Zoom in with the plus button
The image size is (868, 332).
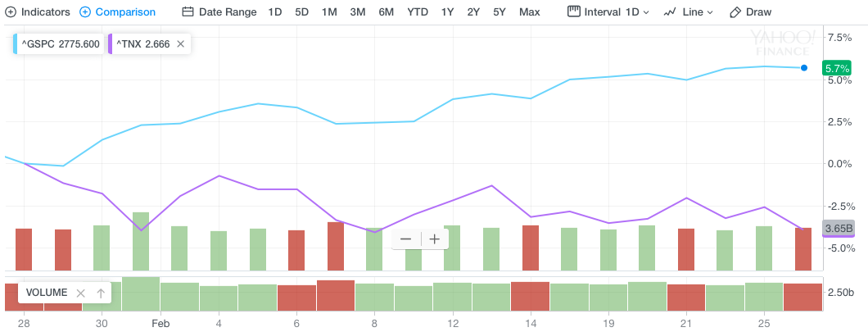pyautogui.click(x=435, y=239)
